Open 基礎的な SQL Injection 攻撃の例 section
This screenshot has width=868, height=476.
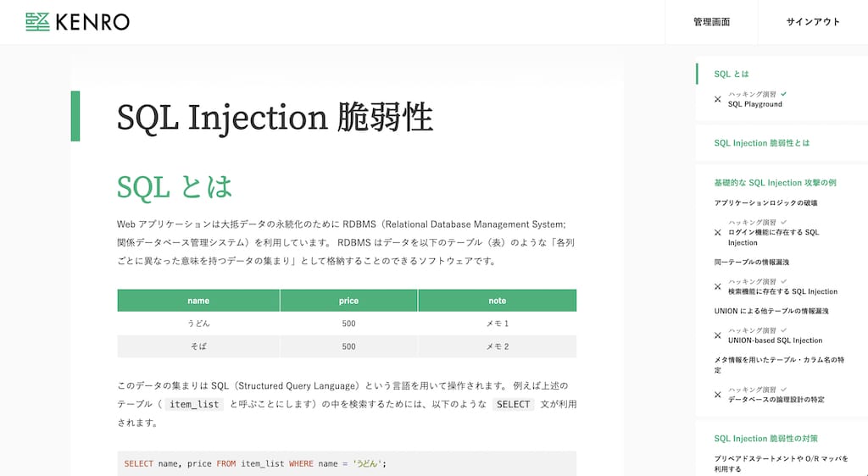pos(775,183)
